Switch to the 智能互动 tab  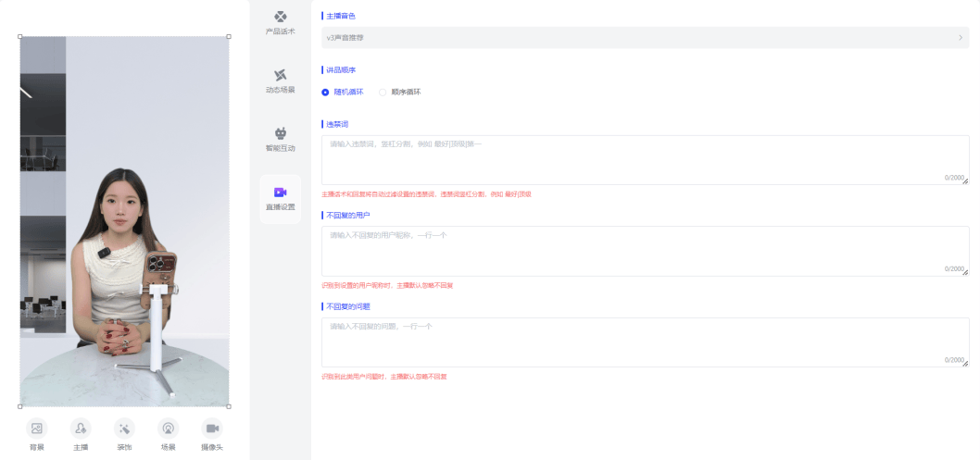[281, 141]
